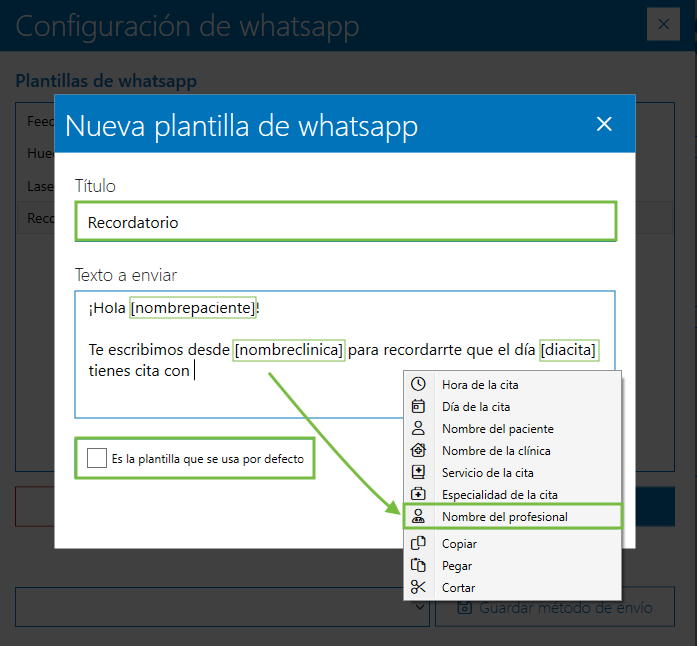This screenshot has height=646, width=697.
Task: Select 'Hora de la cita' from context menu
Action: tap(512, 384)
